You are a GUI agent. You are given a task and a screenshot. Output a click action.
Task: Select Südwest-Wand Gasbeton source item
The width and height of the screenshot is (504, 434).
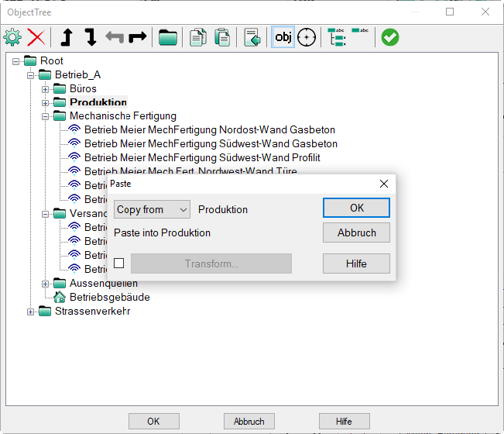[x=211, y=143]
